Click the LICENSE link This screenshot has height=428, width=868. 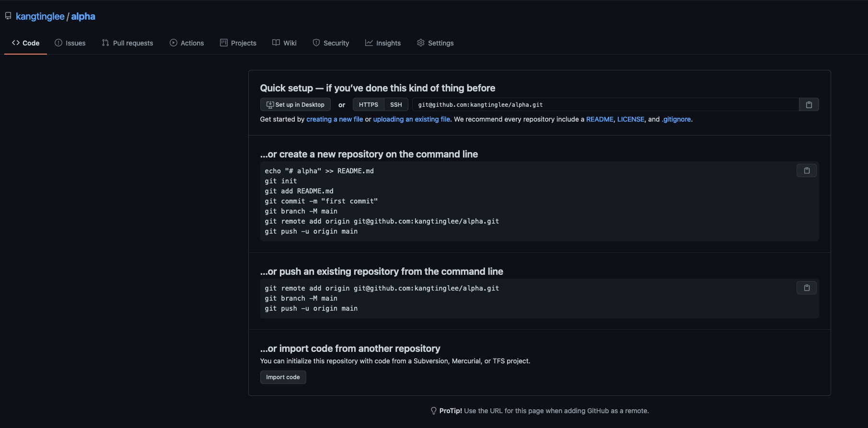[631, 119]
